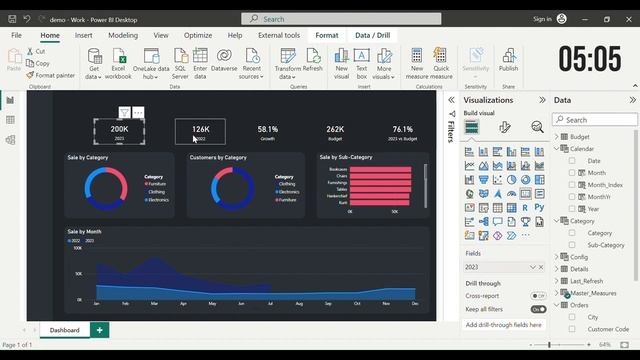The height and width of the screenshot is (360, 640).
Task: Switch to Model view in left sidebar
Action: 10,140
